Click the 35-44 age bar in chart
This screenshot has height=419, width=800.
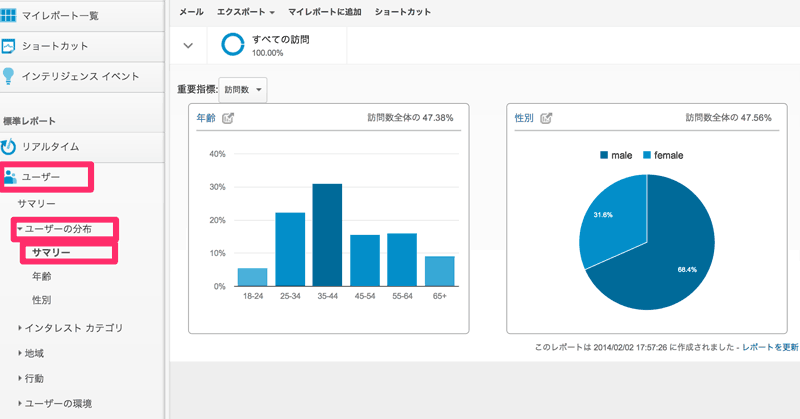coord(326,235)
